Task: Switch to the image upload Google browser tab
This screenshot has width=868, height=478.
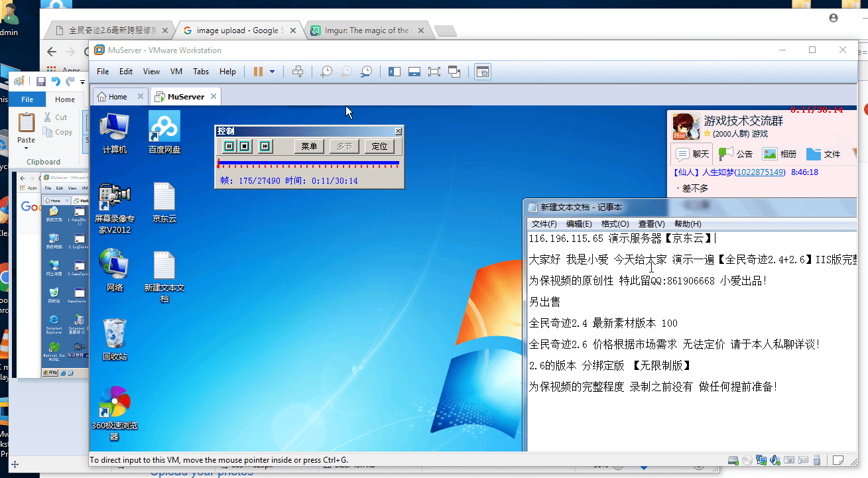Action: pos(240,30)
